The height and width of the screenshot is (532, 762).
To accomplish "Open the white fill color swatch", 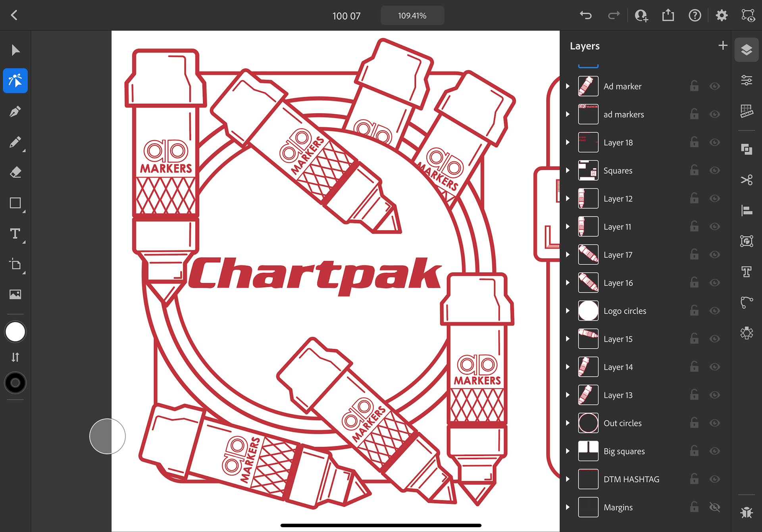I will pos(15,332).
